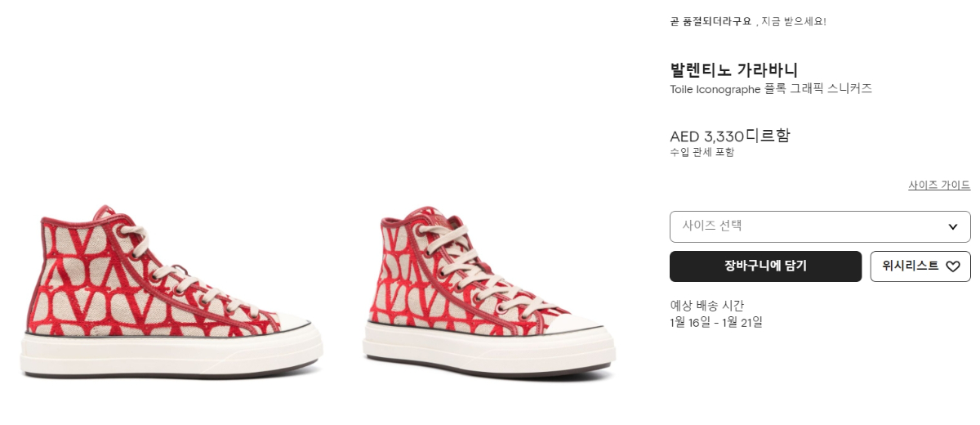Click the brand name 발렌티노 가라바니
Image resolution: width=980 pixels, height=425 pixels.
click(x=733, y=69)
